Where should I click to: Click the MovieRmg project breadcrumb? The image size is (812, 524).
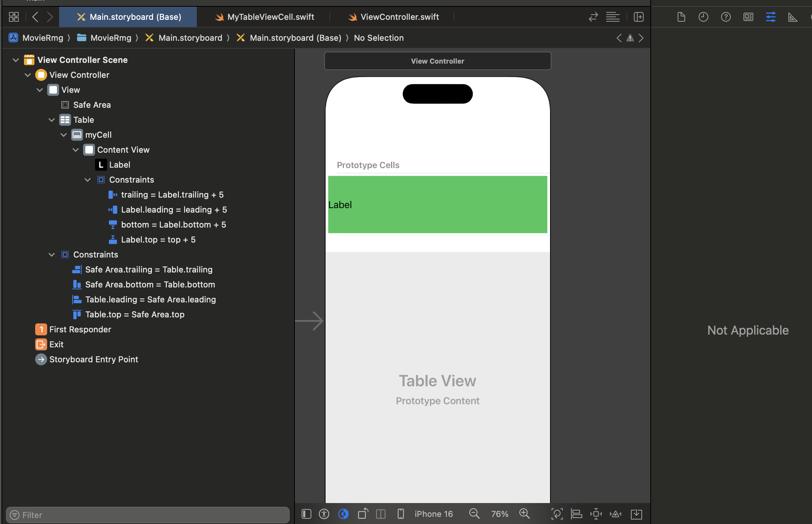coord(36,38)
